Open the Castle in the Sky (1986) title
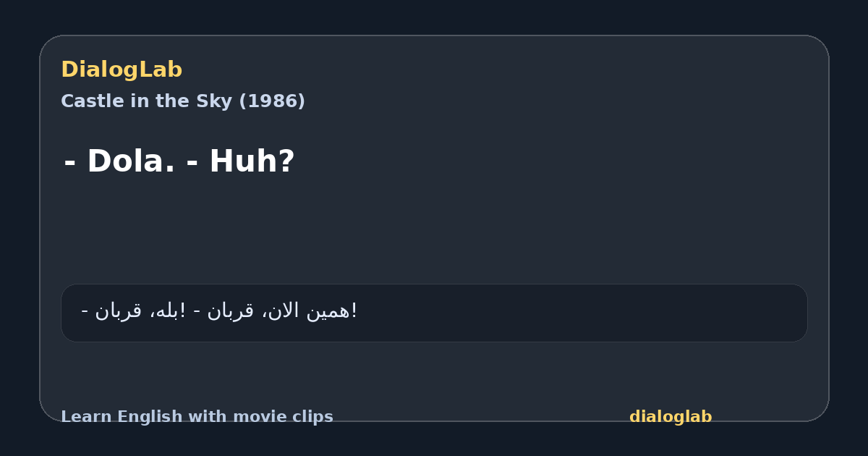 pyautogui.click(x=183, y=101)
